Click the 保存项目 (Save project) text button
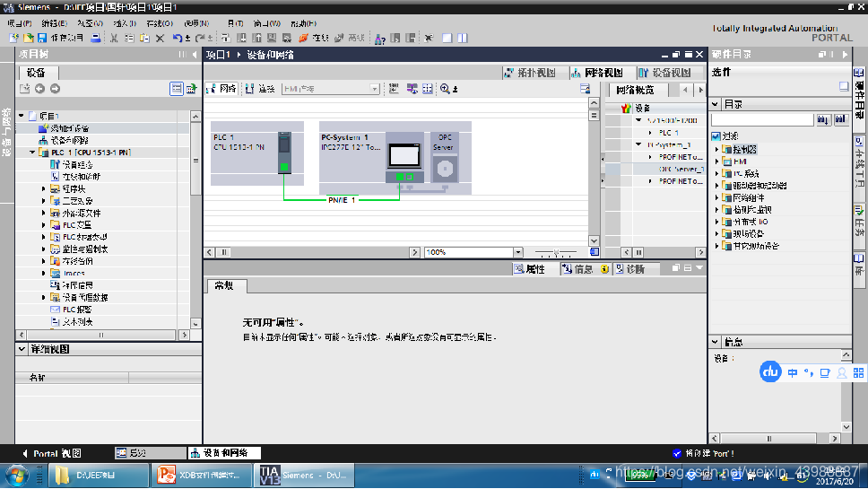868x489 pixels. (x=66, y=38)
